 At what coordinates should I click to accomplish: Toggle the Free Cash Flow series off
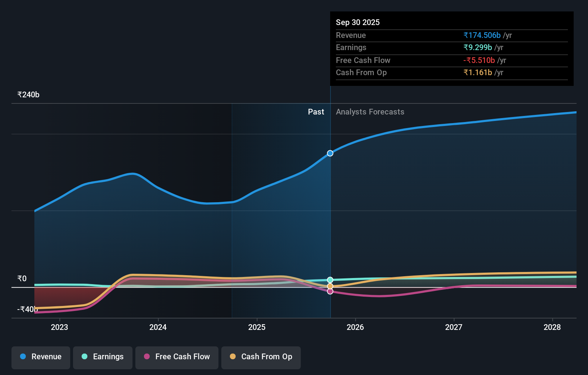point(177,357)
